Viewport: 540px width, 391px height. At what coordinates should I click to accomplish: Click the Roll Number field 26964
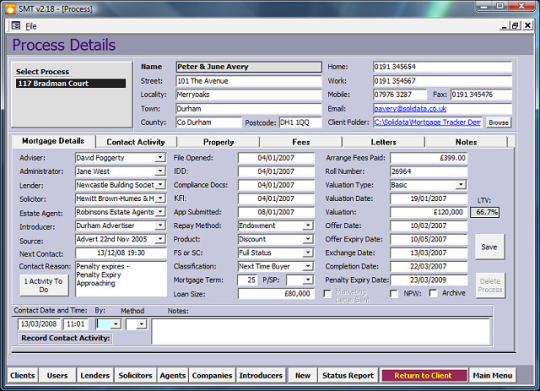pos(428,171)
